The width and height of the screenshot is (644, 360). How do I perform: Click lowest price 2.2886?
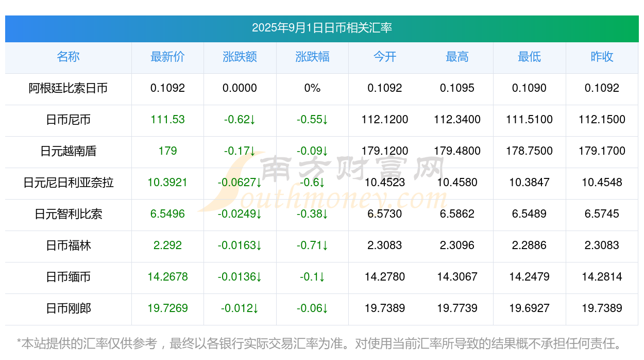(530, 246)
